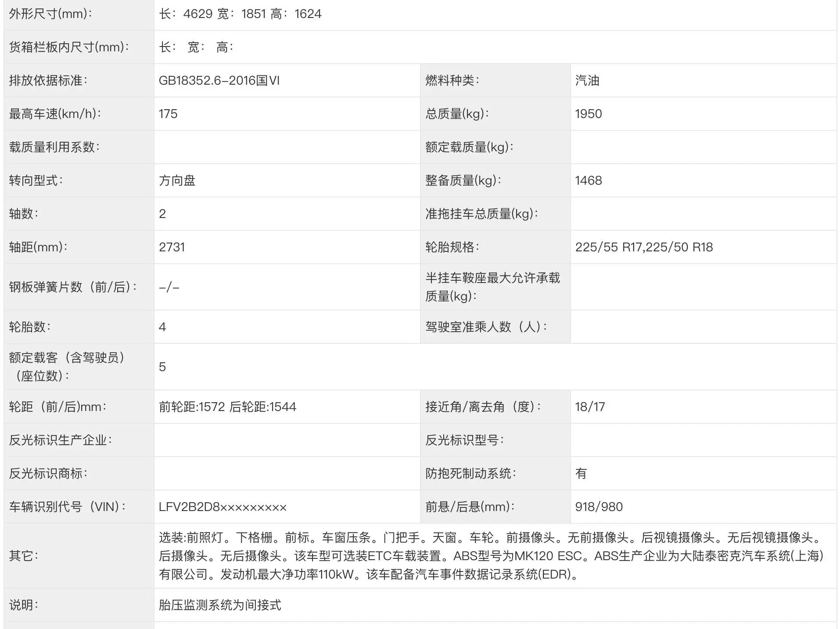Select the leaf spring value -/-
Viewport: 840px width, 629px height.
169,287
